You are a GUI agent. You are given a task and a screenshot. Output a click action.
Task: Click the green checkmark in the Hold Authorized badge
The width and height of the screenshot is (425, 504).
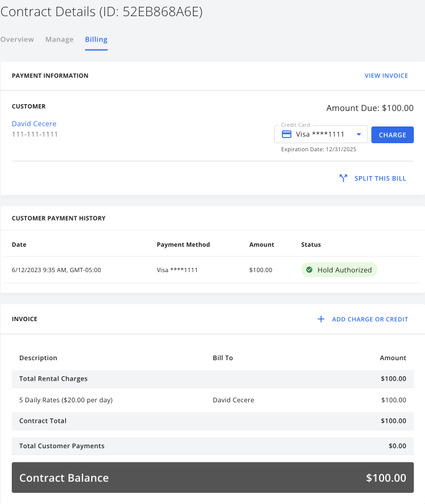click(x=309, y=270)
